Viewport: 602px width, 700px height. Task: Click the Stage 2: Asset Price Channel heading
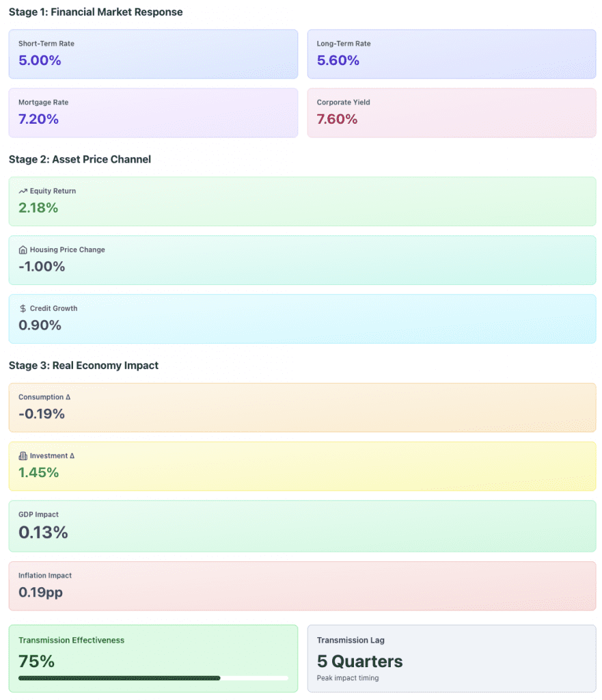(x=79, y=159)
